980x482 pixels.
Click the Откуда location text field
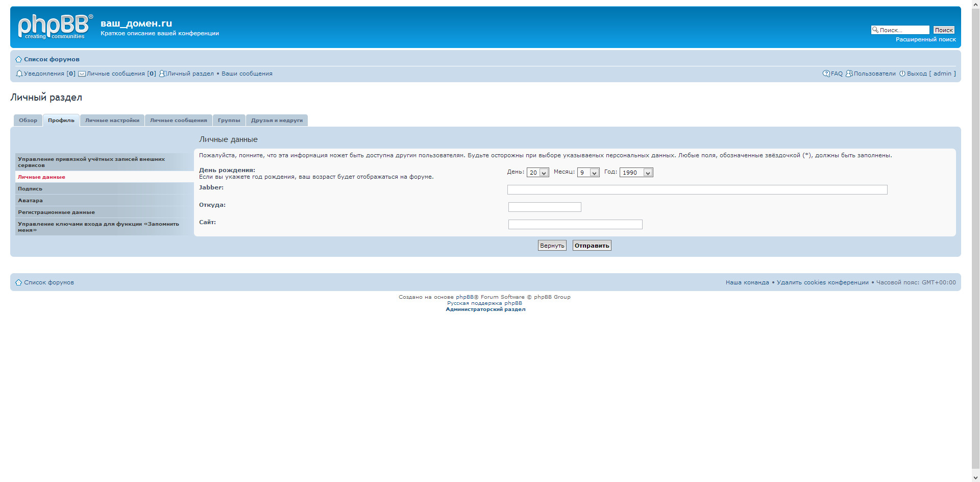[x=545, y=207]
